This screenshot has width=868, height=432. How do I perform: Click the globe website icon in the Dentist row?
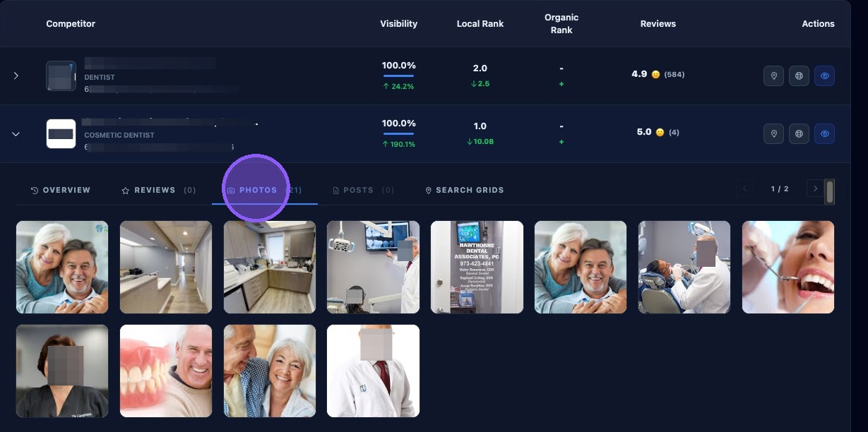799,76
